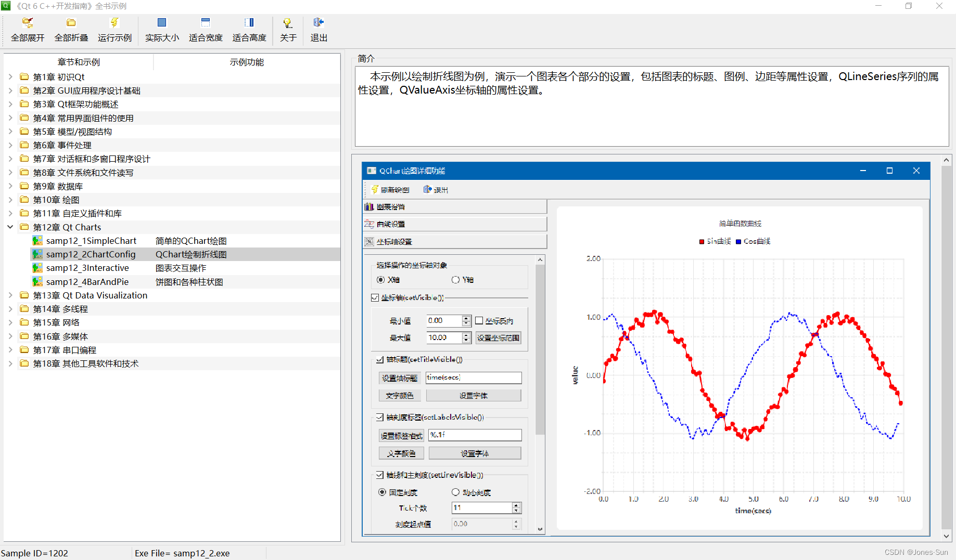Click the 全部折叠 collapse-all toolbar icon
Image resolution: width=956 pixels, height=560 pixels.
pyautogui.click(x=71, y=22)
